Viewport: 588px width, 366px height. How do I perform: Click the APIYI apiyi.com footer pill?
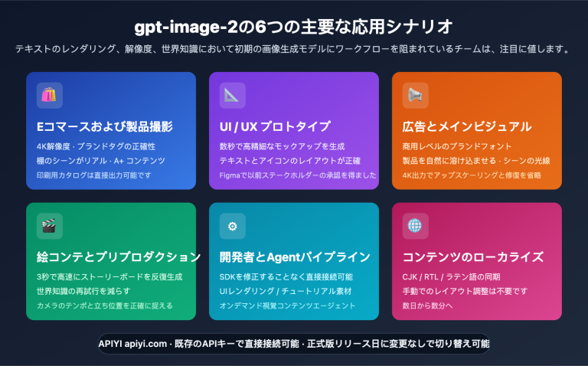coord(294,344)
